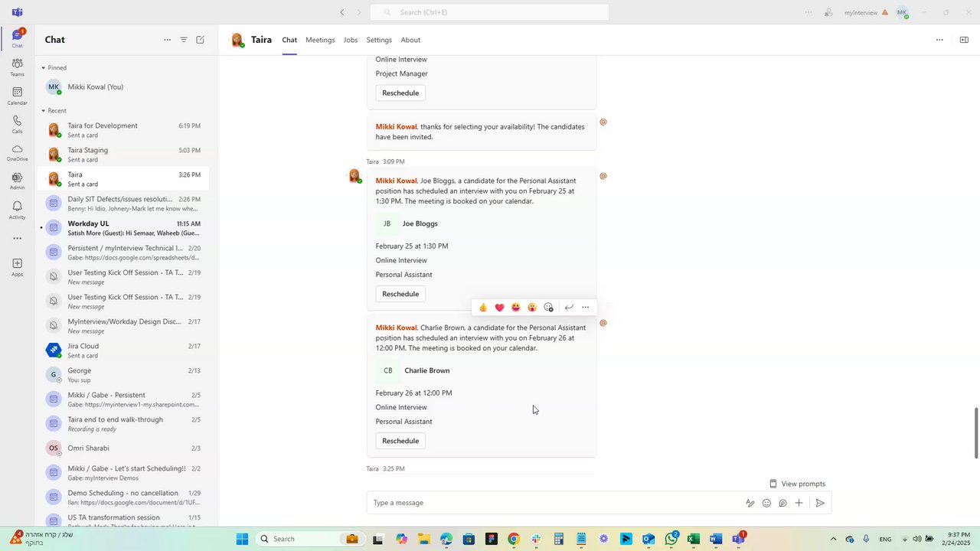Open OneDrive in the left rail
Image resolution: width=980 pixels, height=551 pixels.
click(x=17, y=152)
